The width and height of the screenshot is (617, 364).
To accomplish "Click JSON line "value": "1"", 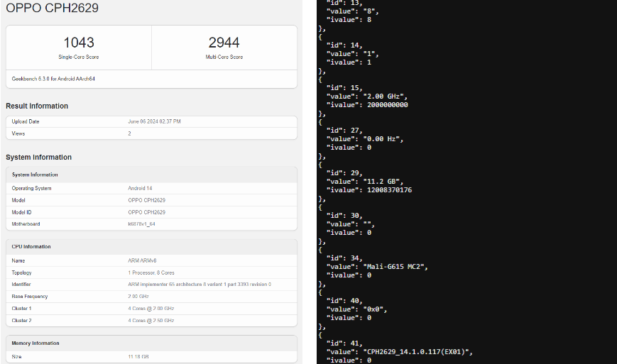I will [x=352, y=54].
